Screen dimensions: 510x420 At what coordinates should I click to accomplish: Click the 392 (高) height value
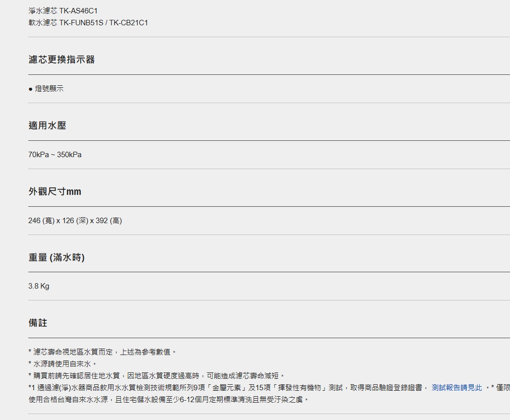click(109, 221)
